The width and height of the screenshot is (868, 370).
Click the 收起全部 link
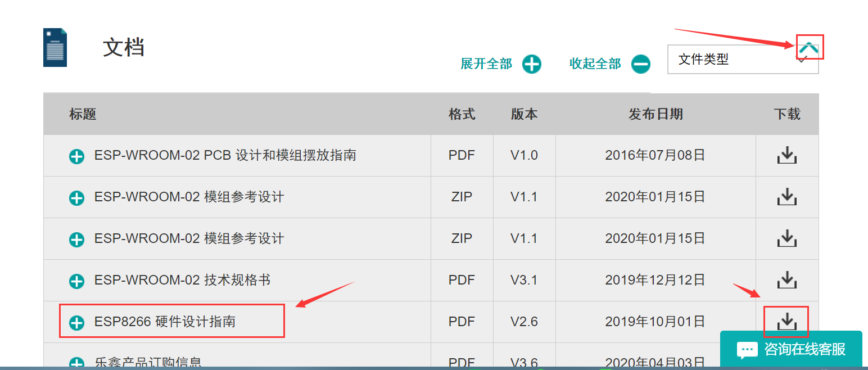click(x=595, y=64)
